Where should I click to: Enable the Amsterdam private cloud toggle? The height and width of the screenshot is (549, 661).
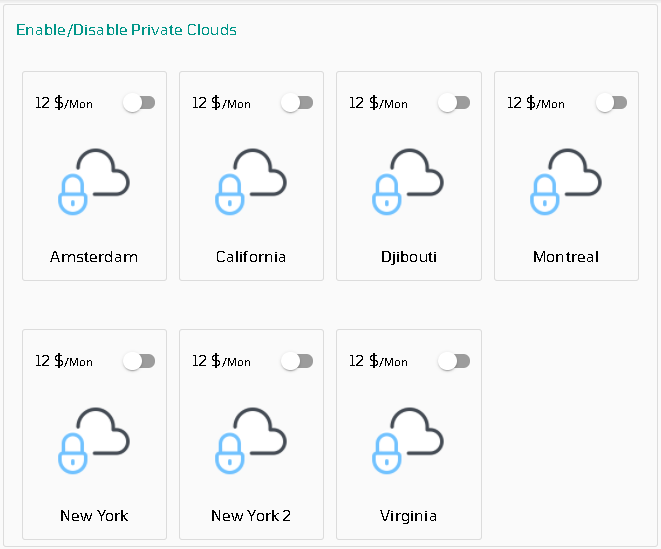[139, 103]
